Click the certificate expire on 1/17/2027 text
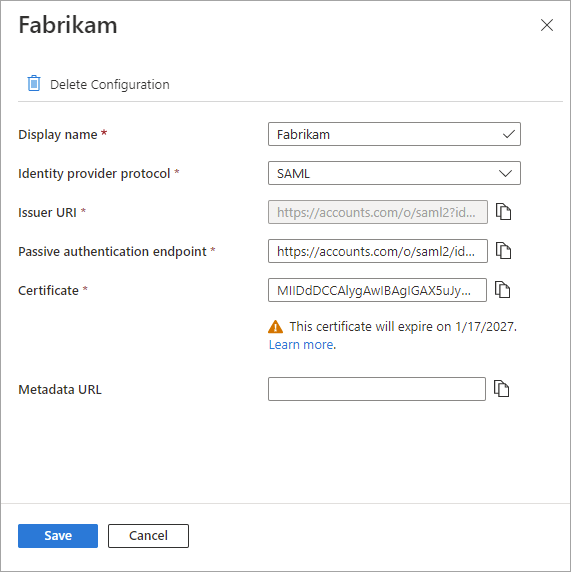This screenshot has height=572, width=571. (403, 326)
